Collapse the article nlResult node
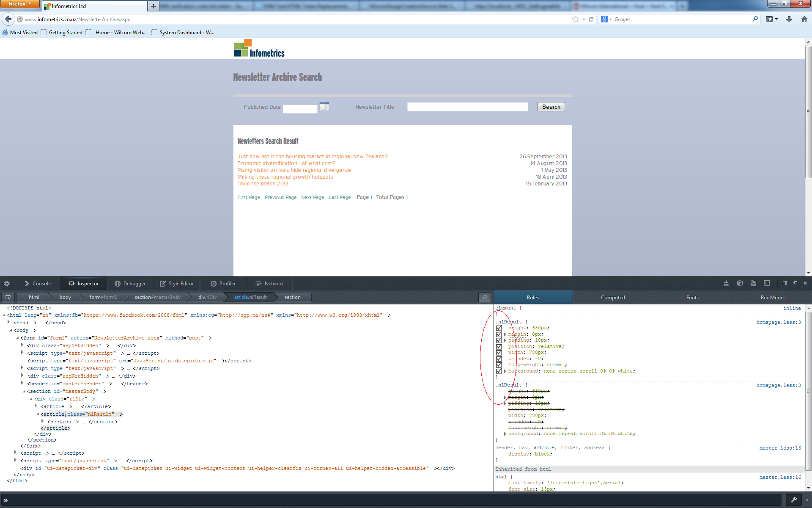 38,414
